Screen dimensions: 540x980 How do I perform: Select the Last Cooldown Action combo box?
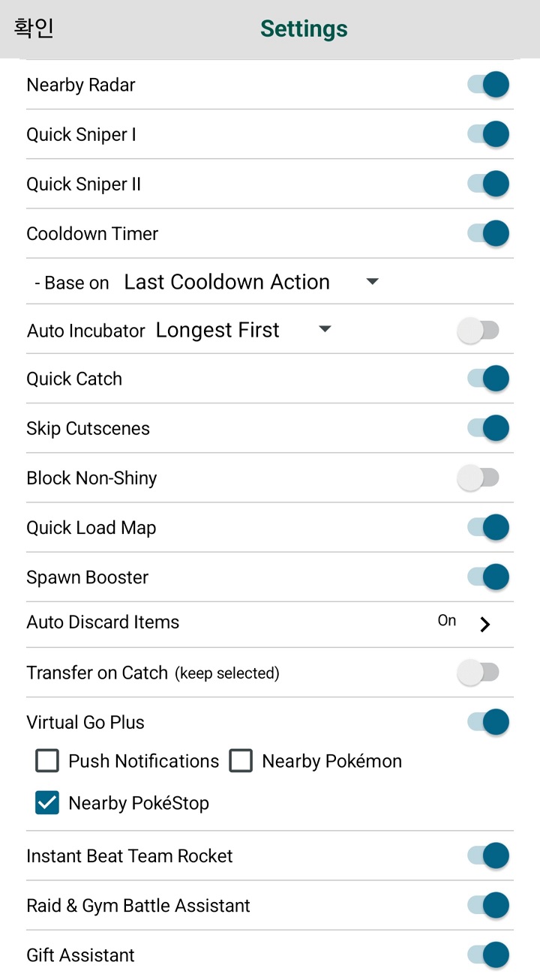226,282
